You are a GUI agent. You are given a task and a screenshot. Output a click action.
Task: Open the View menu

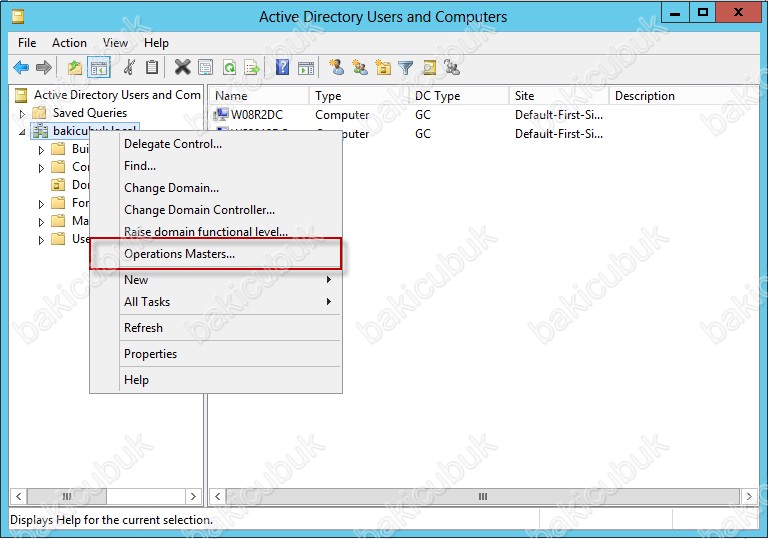pyautogui.click(x=115, y=43)
